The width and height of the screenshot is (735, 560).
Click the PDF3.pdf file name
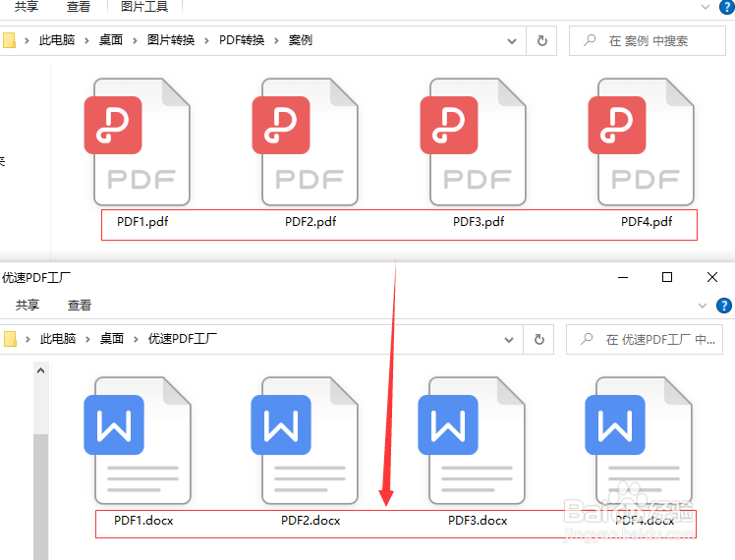point(479,222)
